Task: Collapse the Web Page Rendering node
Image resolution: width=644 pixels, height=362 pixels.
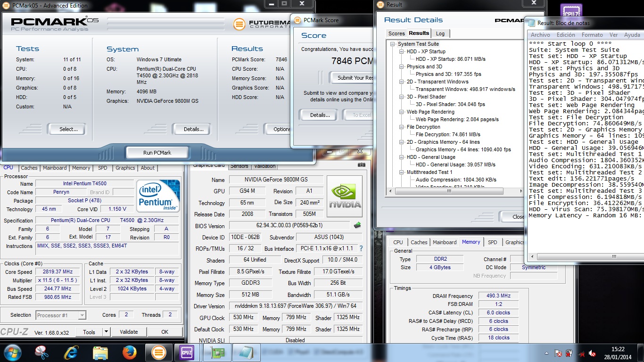Action: [x=402, y=112]
